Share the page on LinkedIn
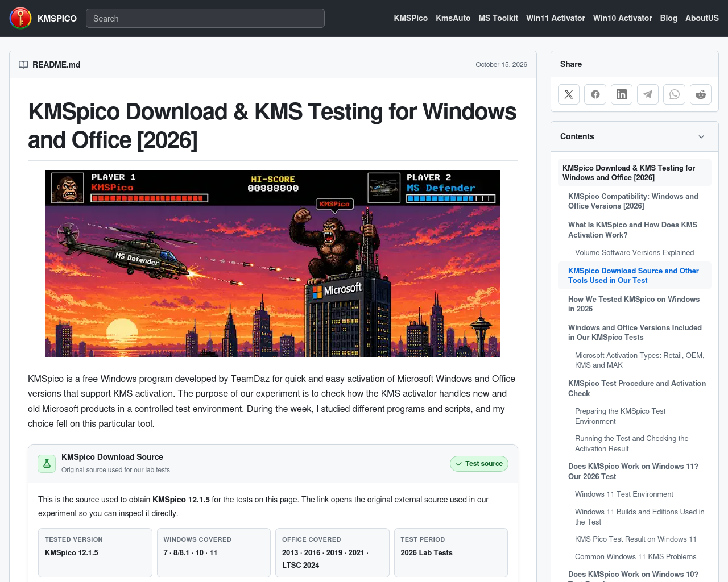This screenshot has width=728, height=582. point(622,94)
